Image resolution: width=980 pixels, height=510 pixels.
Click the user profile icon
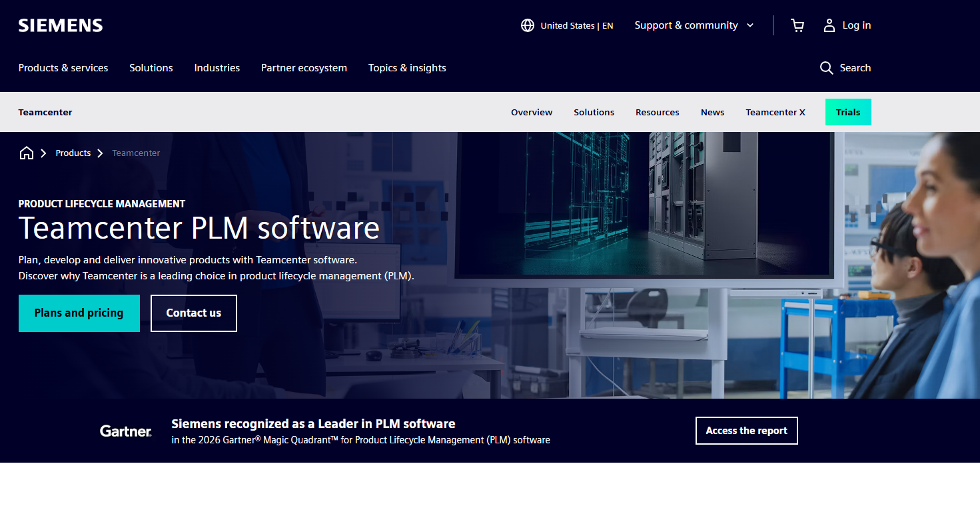pos(829,25)
